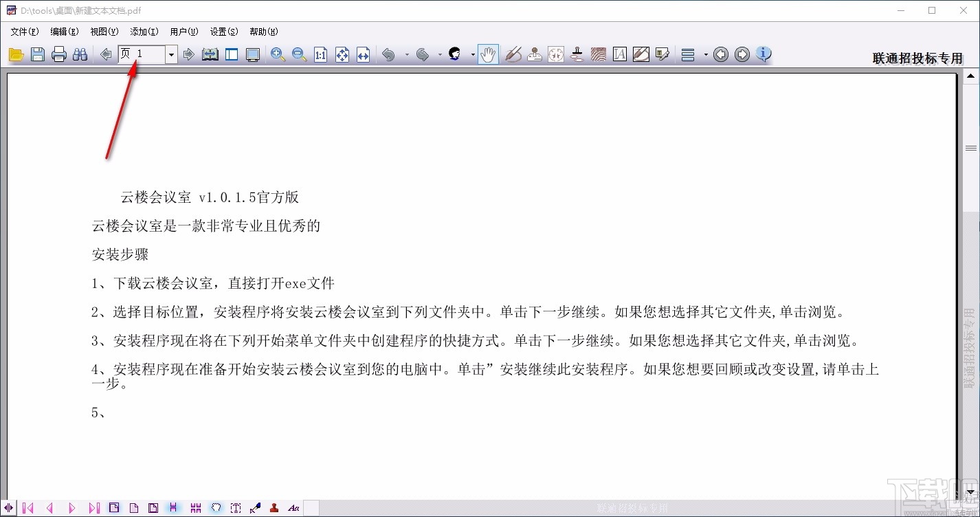Screen dimensions: 980x517
Task: Jump to first page in bottom bar
Action: [28, 508]
